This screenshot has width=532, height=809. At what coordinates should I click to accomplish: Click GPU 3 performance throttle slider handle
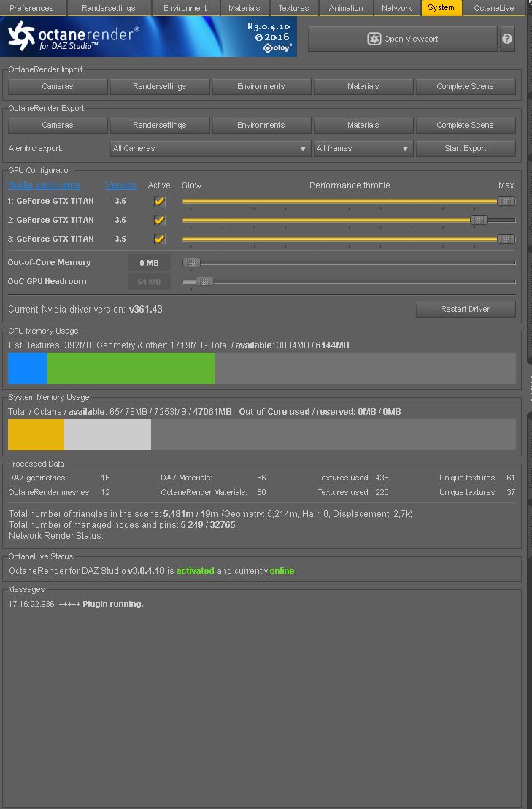tap(506, 239)
